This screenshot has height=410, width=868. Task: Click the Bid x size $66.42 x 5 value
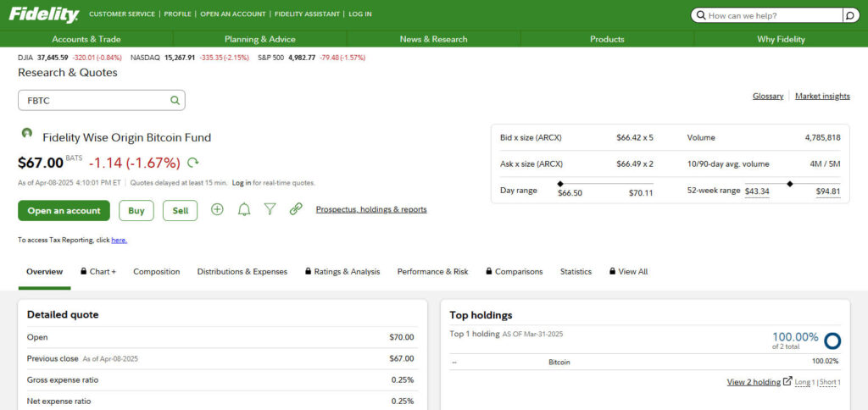tap(634, 138)
